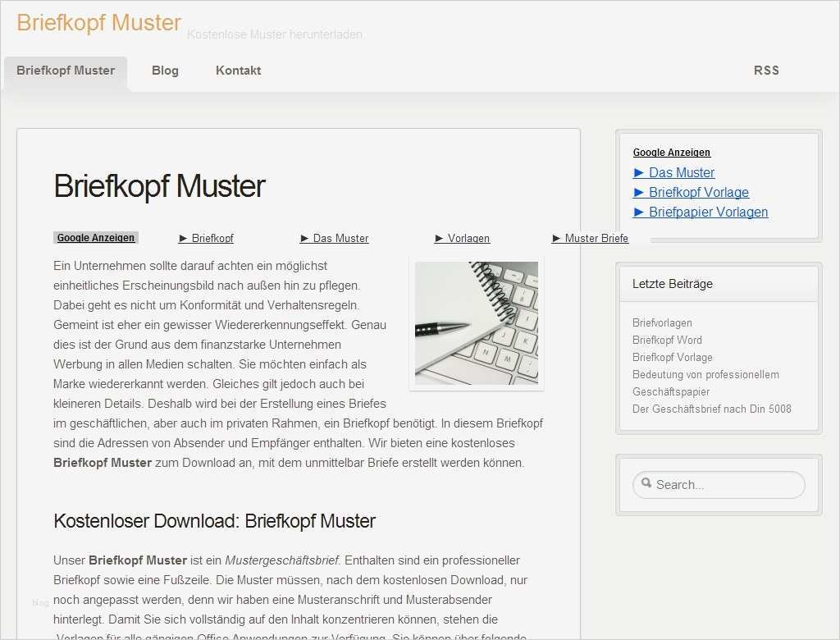Open the Briefkopf Vorlage recent post
Image resolution: width=840 pixels, height=640 pixels.
point(673,357)
